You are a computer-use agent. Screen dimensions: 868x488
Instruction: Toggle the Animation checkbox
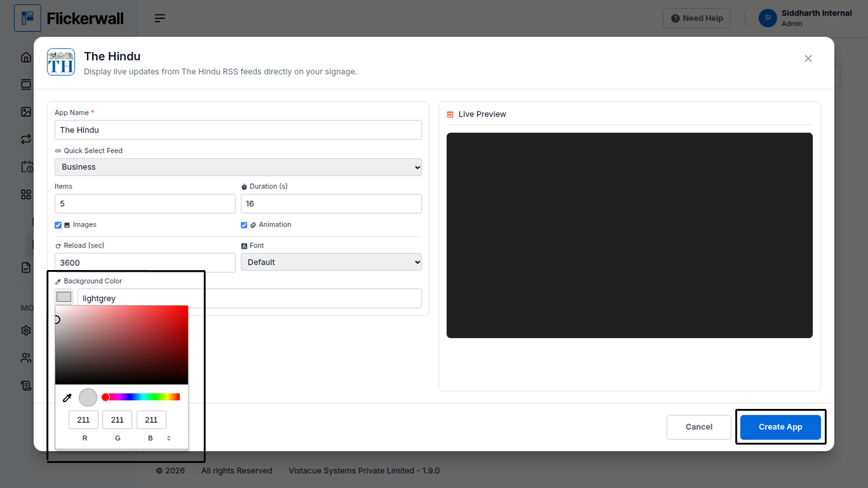click(x=244, y=225)
